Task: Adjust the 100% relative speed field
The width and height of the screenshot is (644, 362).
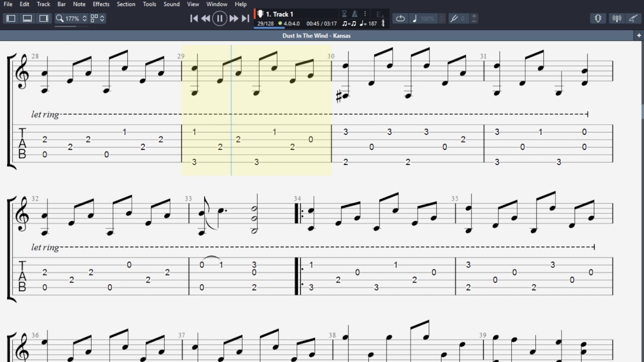Action: 428,19
